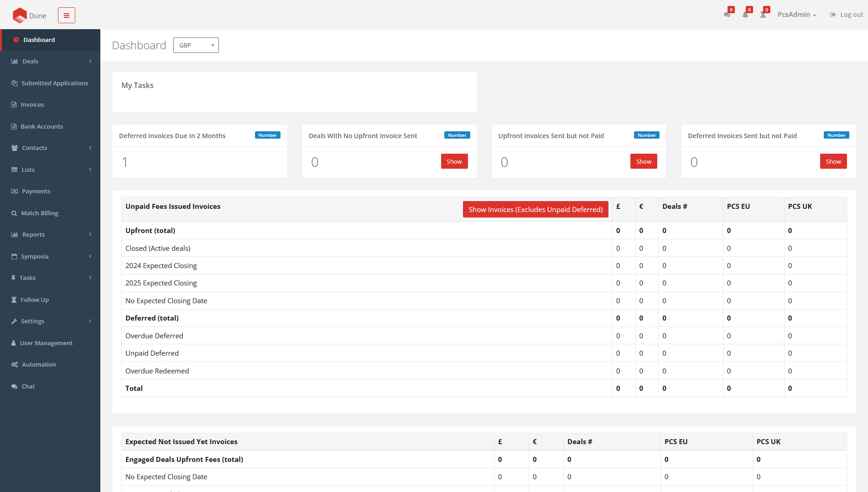868x492 pixels.
Task: Click the notifications bell icon
Action: [745, 15]
